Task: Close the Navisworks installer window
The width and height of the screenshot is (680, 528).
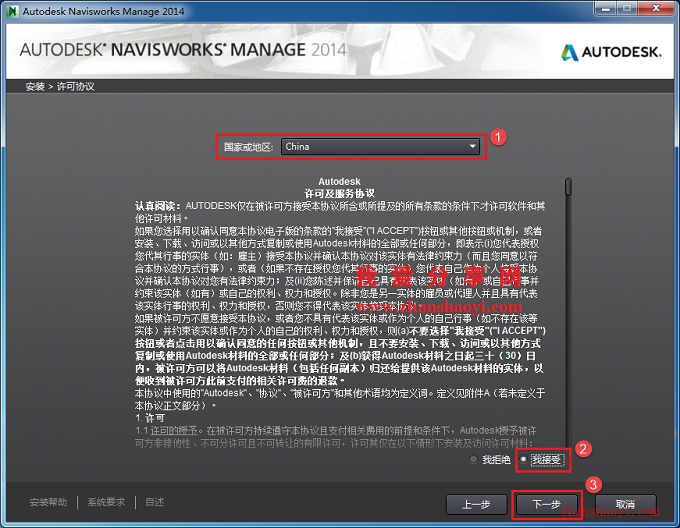Action: coord(656,8)
